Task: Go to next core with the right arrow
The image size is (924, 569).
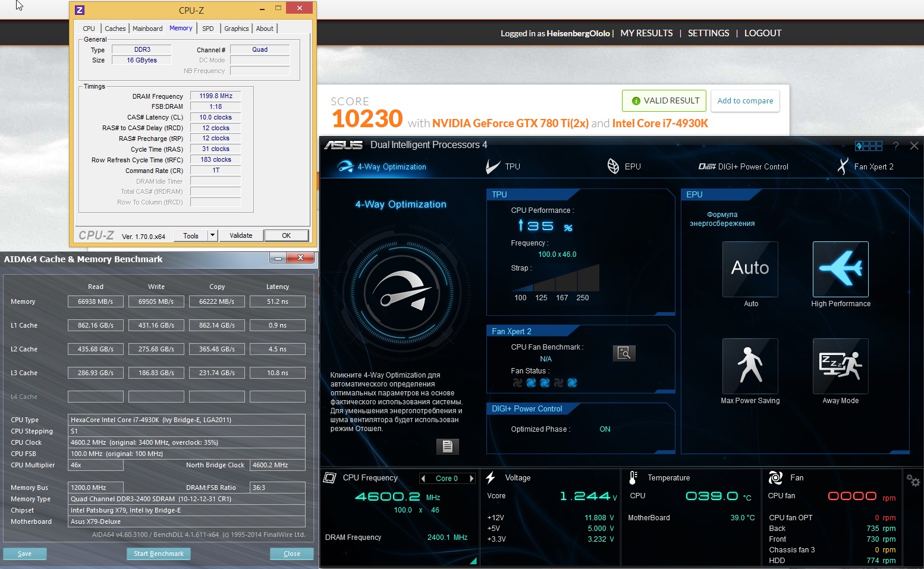Action: (x=472, y=479)
